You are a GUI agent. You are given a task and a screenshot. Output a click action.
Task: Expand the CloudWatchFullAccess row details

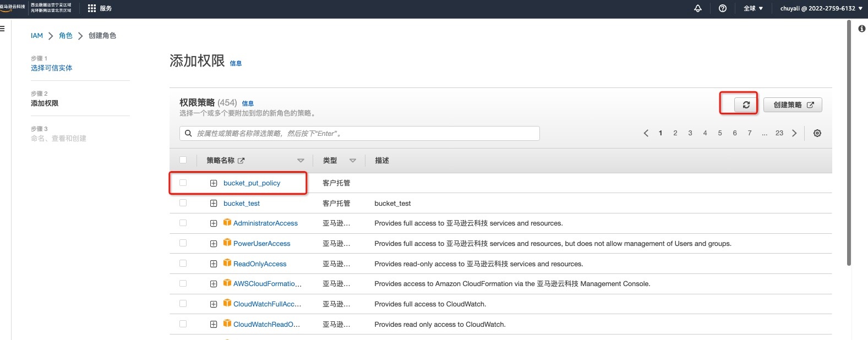(x=214, y=304)
